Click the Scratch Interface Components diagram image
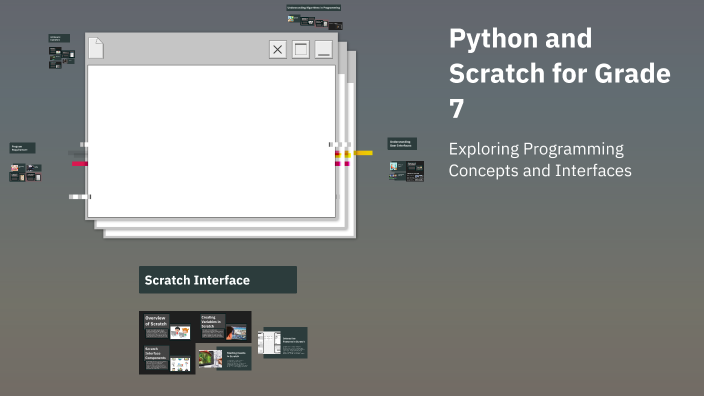This screenshot has height=396, width=704. [180, 364]
